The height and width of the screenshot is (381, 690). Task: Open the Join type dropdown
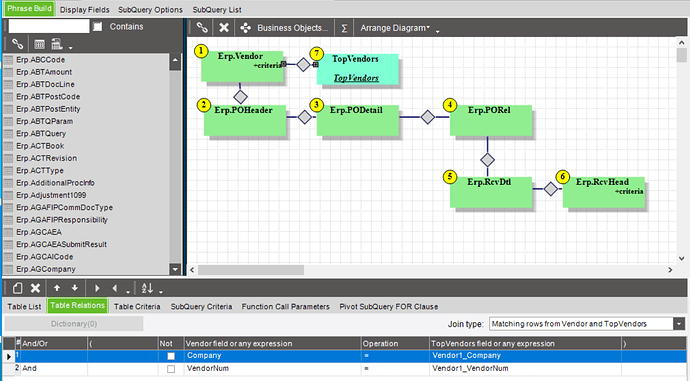(x=679, y=324)
